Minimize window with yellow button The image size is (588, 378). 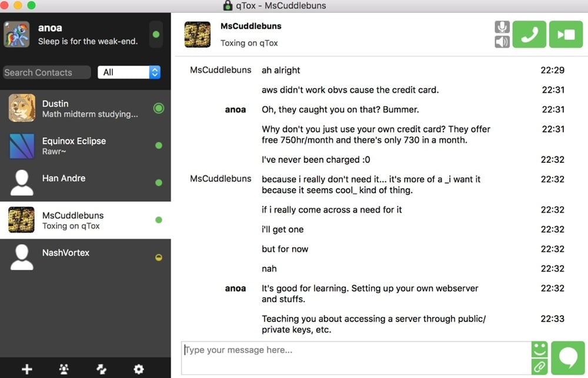18,5
